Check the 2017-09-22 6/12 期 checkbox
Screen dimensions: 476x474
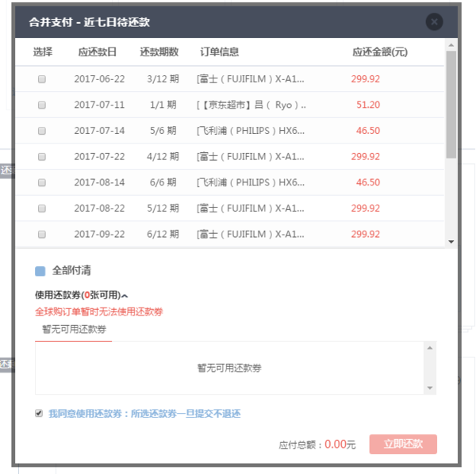(x=42, y=235)
